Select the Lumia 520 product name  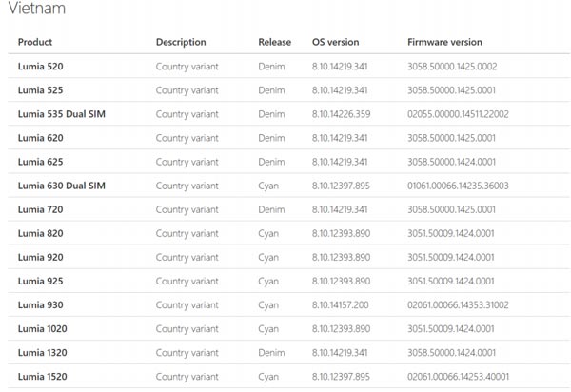pyautogui.click(x=40, y=67)
